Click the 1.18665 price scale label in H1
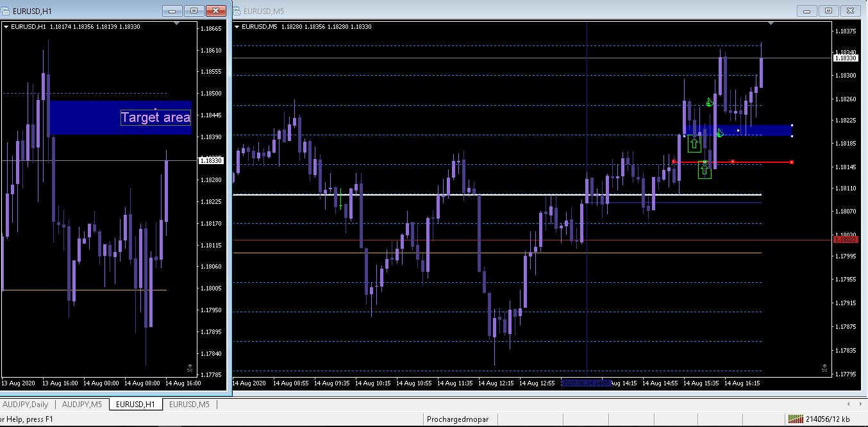Viewport: 868px width, 427px height. tap(211, 28)
